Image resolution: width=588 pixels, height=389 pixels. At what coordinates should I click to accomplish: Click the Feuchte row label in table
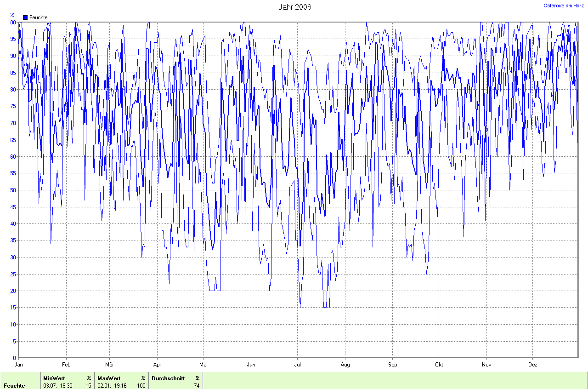(14, 386)
